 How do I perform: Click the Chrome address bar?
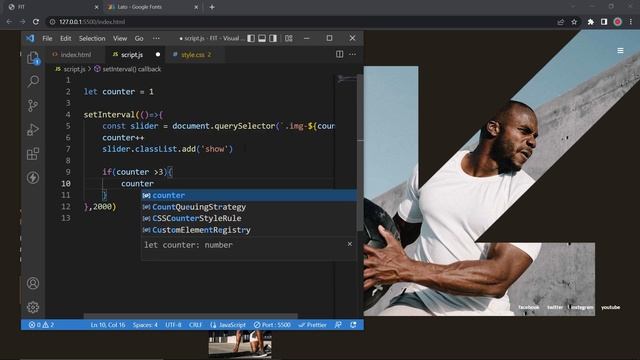tap(302, 22)
